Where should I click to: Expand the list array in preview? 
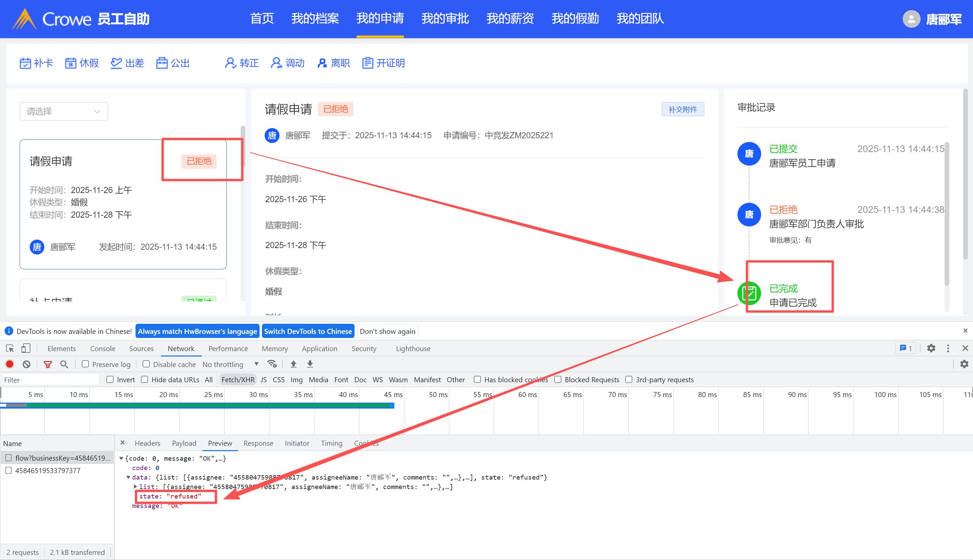(136, 487)
